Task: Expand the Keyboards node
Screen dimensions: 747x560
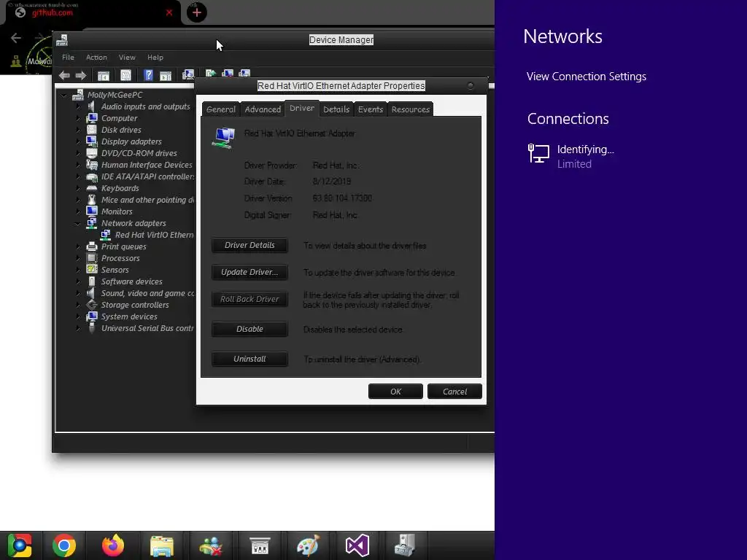Action: (78, 188)
